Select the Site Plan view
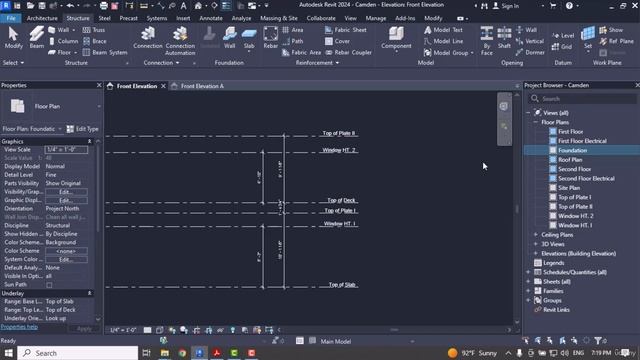 point(569,188)
